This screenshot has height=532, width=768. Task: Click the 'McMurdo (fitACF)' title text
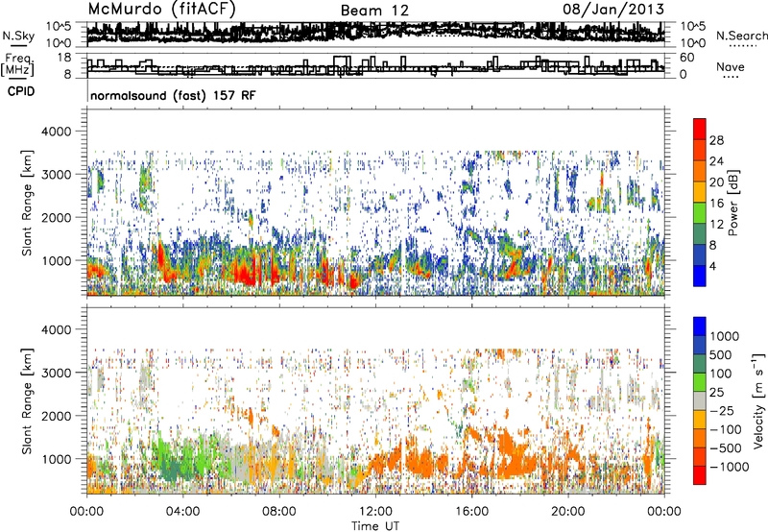click(x=162, y=10)
